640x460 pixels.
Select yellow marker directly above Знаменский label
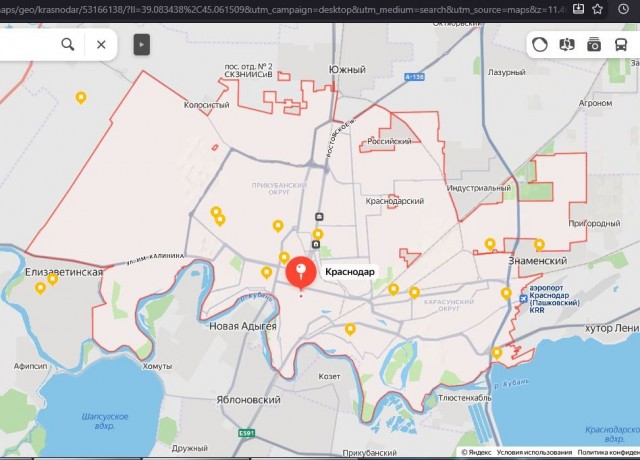[x=539, y=244]
